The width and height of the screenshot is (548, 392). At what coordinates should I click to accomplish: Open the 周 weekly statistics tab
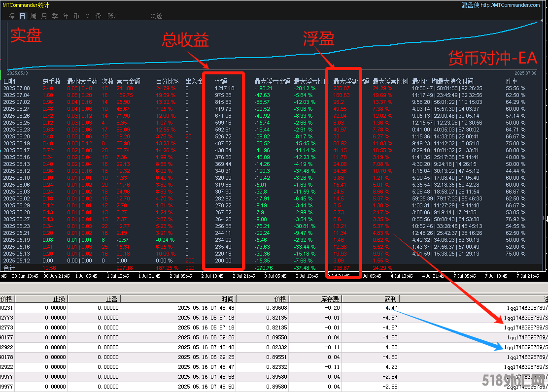34,16
